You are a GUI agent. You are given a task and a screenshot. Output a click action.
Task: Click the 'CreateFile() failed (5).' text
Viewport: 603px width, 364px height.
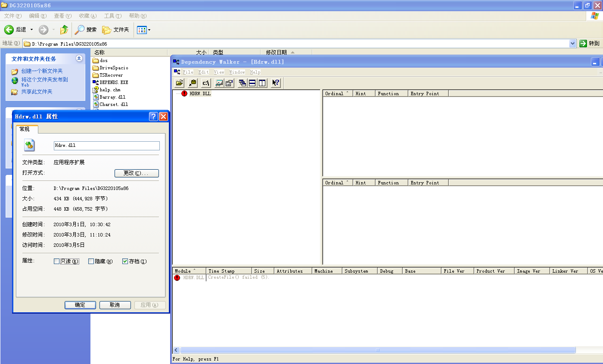coord(239,277)
